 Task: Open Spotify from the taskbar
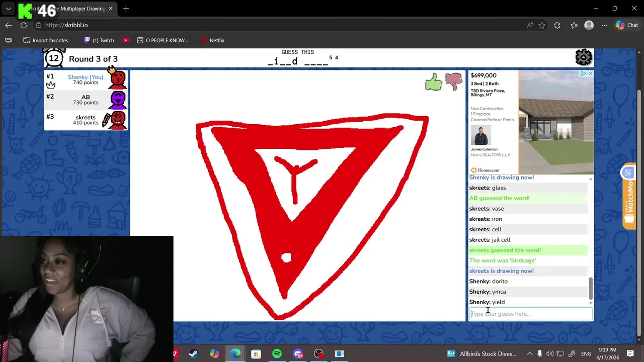(277, 354)
